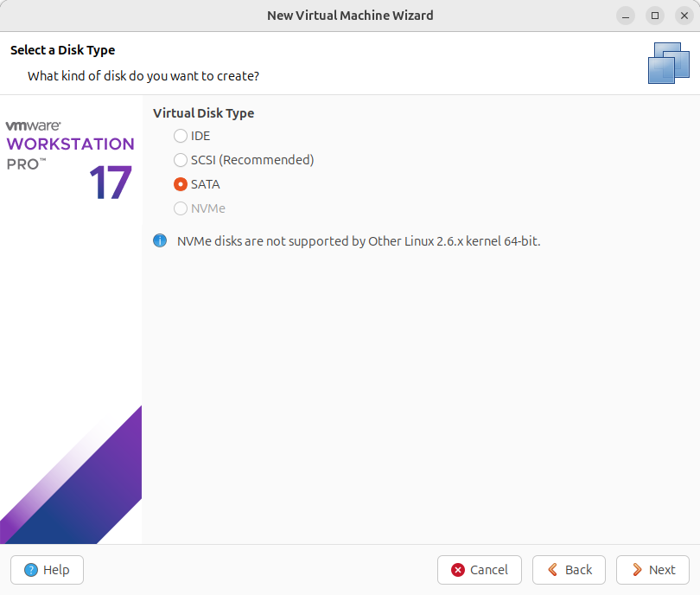Viewport: 700px width, 595px height.
Task: Click the IDE label text
Action: click(200, 136)
